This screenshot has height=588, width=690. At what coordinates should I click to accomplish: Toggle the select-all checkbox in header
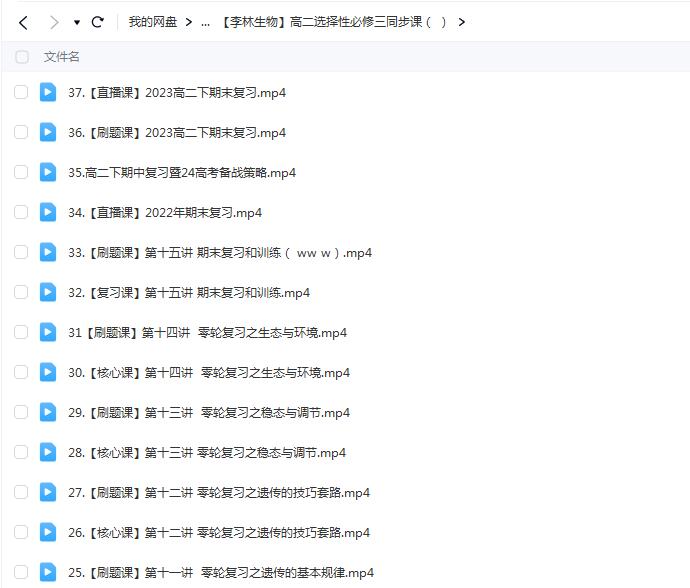[21, 57]
